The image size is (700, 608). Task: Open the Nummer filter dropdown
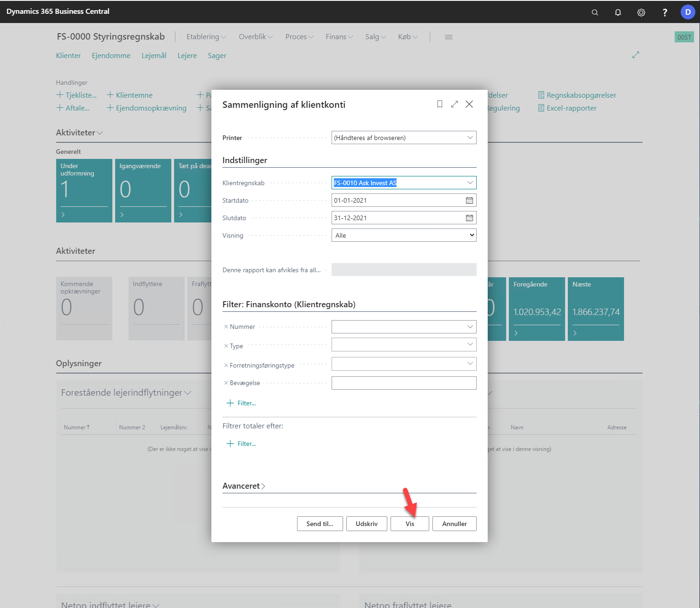pos(470,327)
